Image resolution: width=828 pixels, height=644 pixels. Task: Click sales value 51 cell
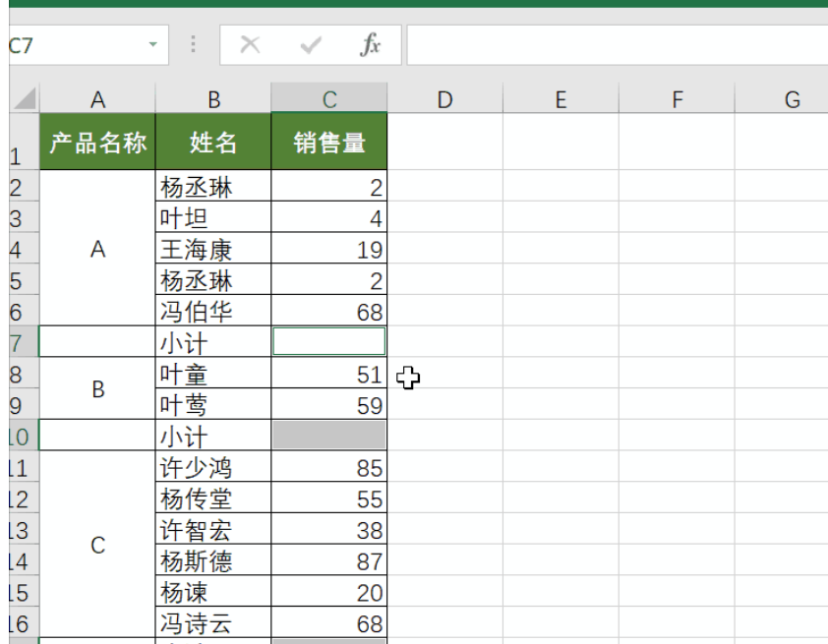click(x=329, y=374)
